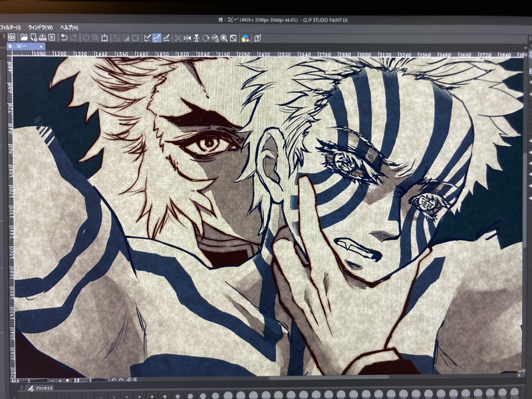
Task: Flip the canvas view horizontally
Action: click(187, 39)
